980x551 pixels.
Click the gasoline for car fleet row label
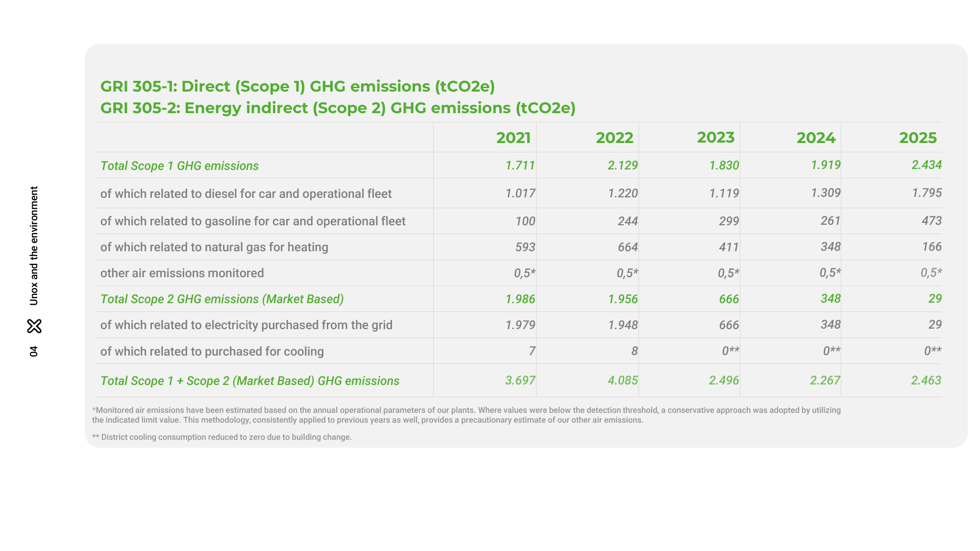(x=253, y=221)
